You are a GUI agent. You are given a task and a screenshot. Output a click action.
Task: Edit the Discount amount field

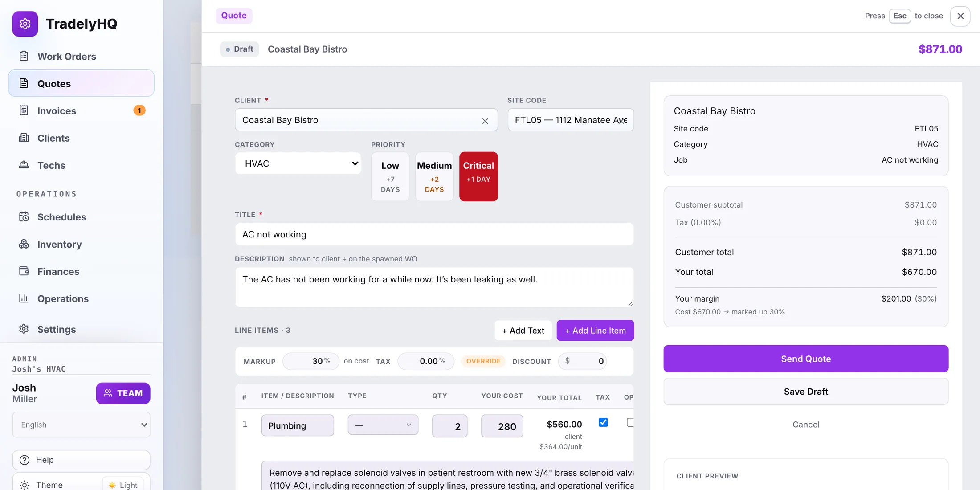[582, 361]
